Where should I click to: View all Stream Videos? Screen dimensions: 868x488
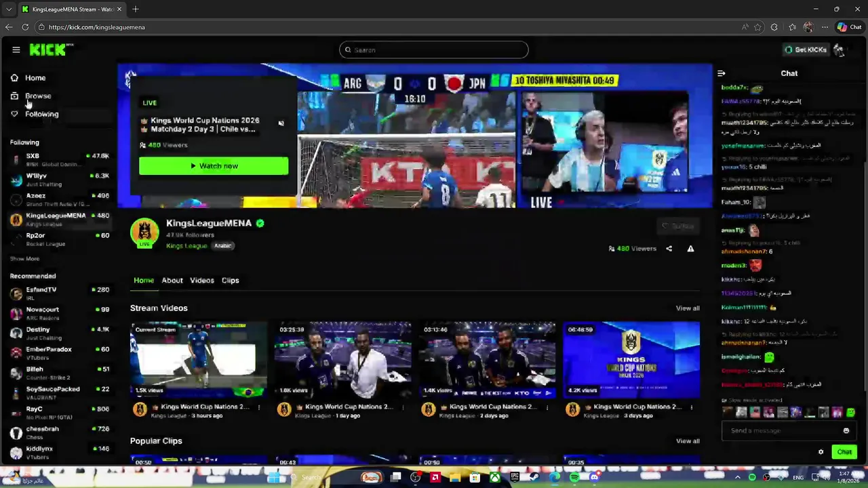click(688, 308)
